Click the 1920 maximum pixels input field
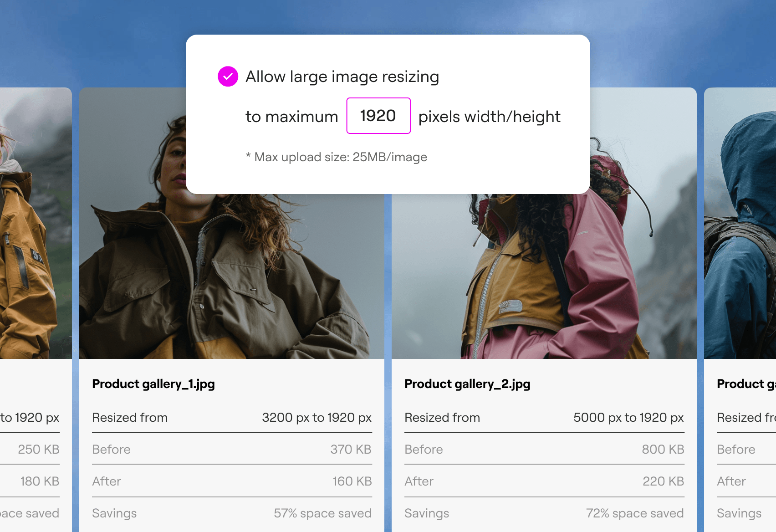This screenshot has height=532, width=776. 378,116
